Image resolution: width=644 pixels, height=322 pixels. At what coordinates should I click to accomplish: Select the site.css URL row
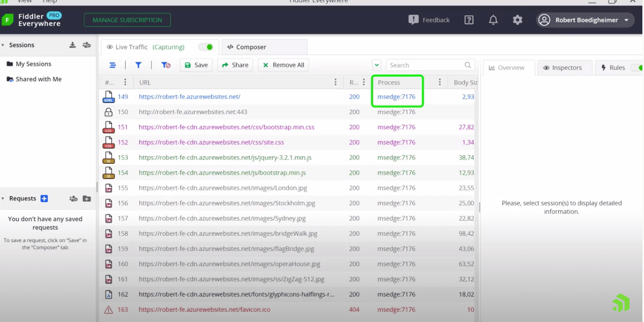[211, 143]
